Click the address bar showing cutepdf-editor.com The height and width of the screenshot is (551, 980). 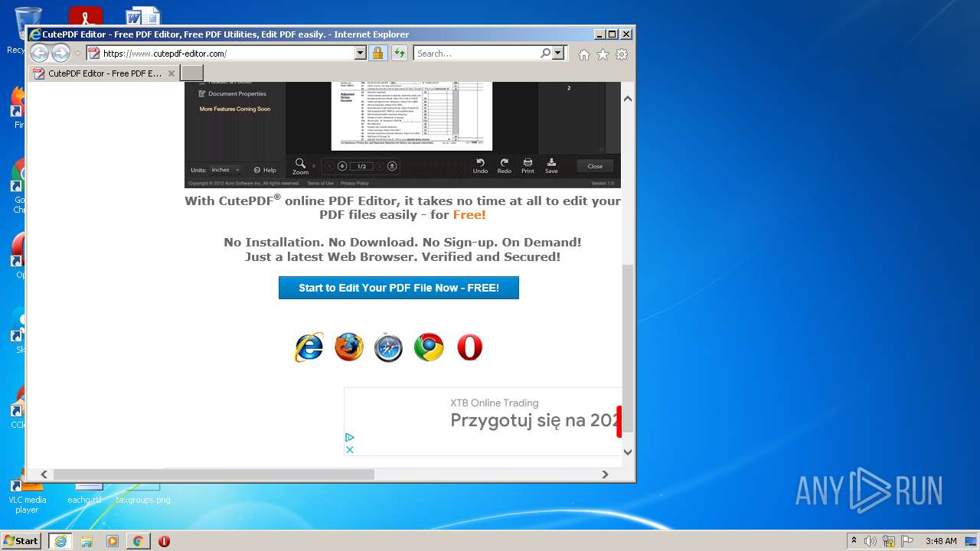(220, 54)
